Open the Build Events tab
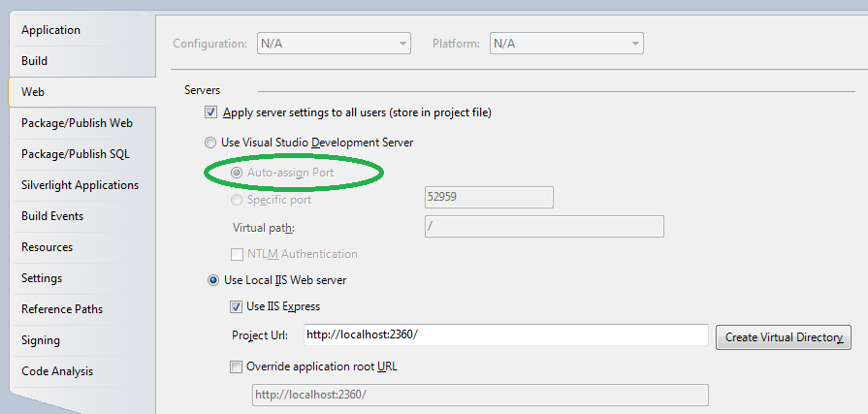868x414 pixels. [52, 216]
